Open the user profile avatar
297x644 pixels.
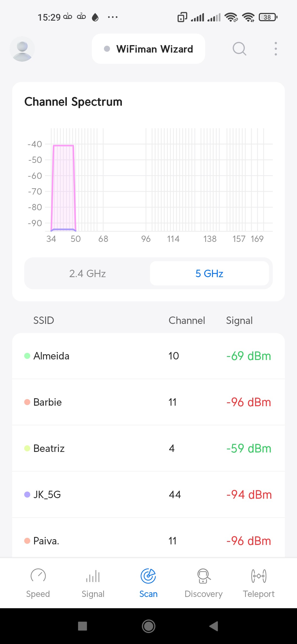22,49
